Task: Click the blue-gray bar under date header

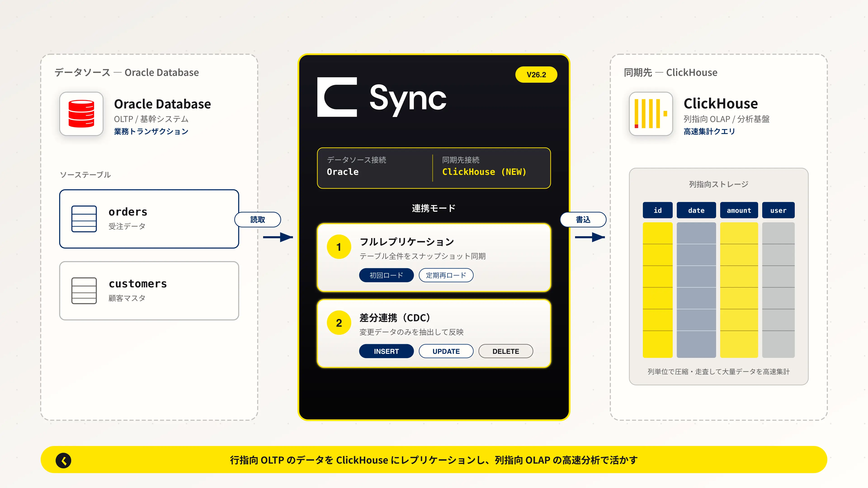Action: (696, 290)
